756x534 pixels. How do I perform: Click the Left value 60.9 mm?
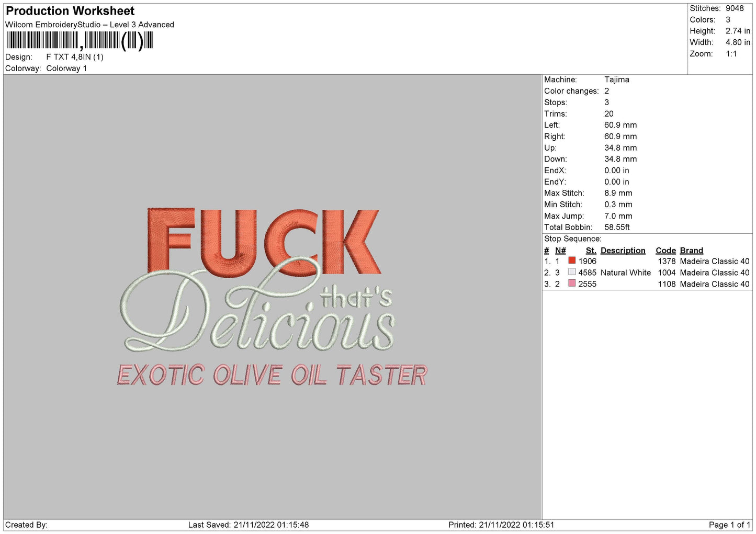(620, 125)
